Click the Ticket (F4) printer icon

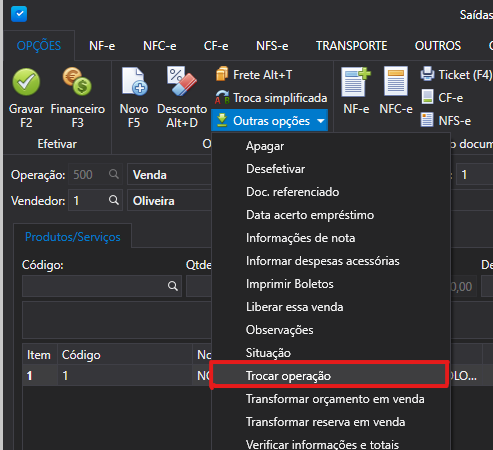pyautogui.click(x=427, y=74)
